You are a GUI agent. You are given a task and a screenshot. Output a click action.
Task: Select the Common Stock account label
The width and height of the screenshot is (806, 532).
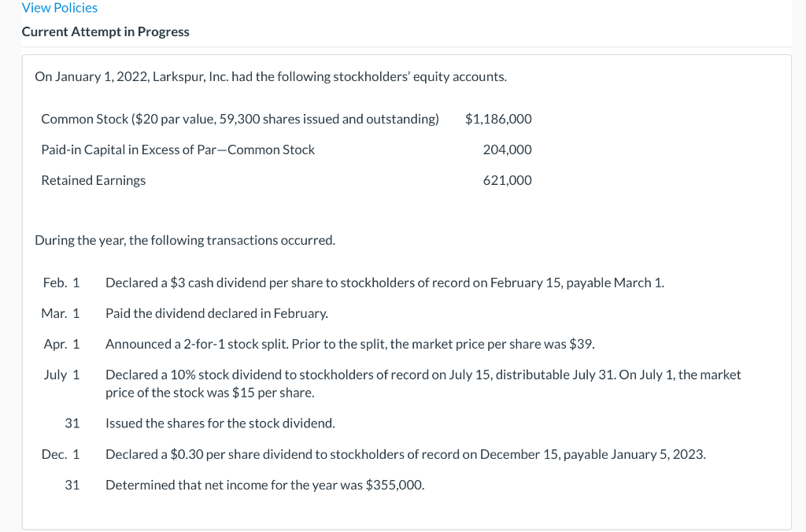click(239, 119)
